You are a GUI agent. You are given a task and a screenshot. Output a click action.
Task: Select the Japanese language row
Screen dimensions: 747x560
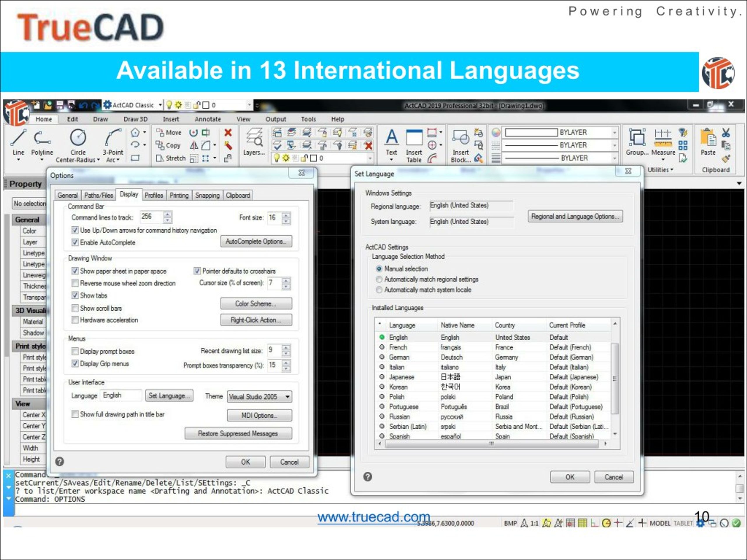click(493, 377)
